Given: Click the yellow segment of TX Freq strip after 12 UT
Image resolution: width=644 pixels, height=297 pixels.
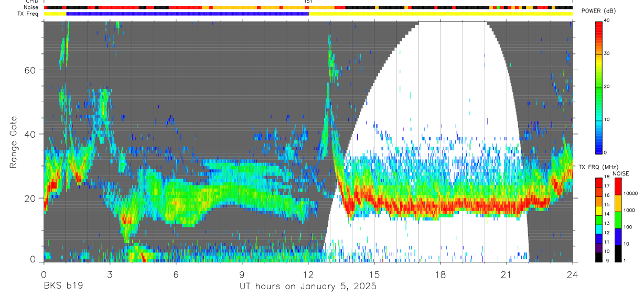Looking at the screenshot, I should coord(441,14).
